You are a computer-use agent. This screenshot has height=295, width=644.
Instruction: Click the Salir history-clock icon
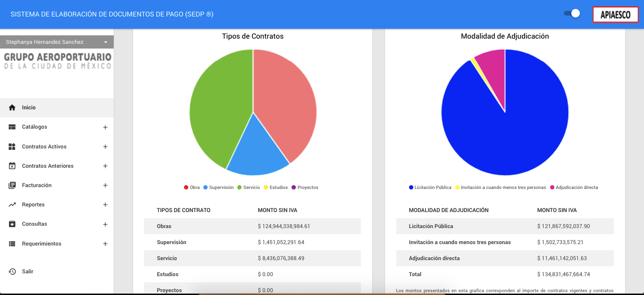point(12,271)
